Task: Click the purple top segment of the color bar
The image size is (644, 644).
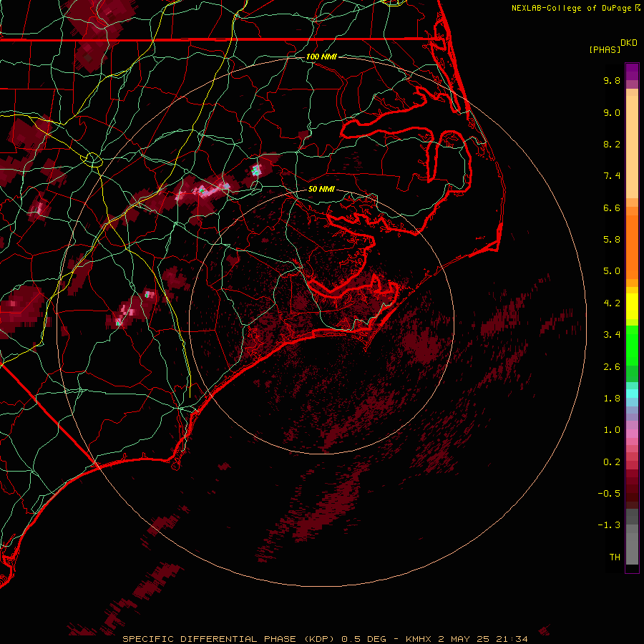Action: click(632, 72)
